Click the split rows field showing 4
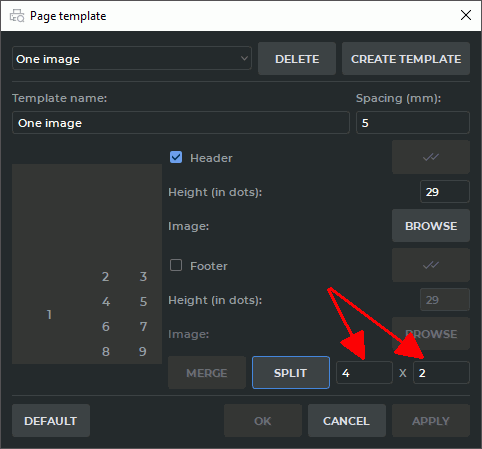Screen dimensions: 482x449 point(364,373)
